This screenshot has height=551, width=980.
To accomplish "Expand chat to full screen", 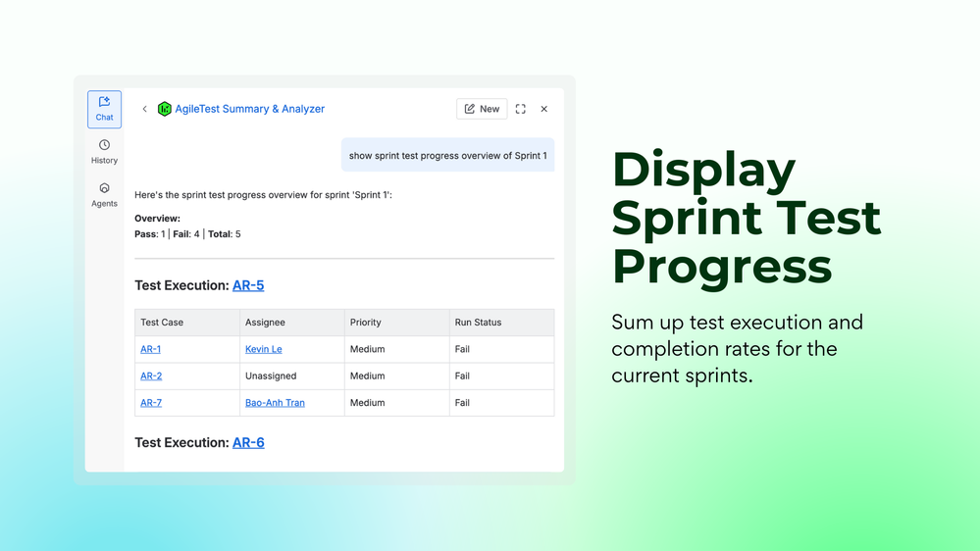I will [x=521, y=109].
